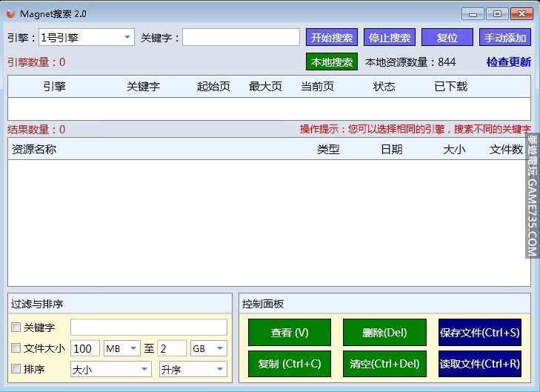Click the 清空(Ctrl+Del) button
Screen dimensions: 540x392
tap(384, 364)
